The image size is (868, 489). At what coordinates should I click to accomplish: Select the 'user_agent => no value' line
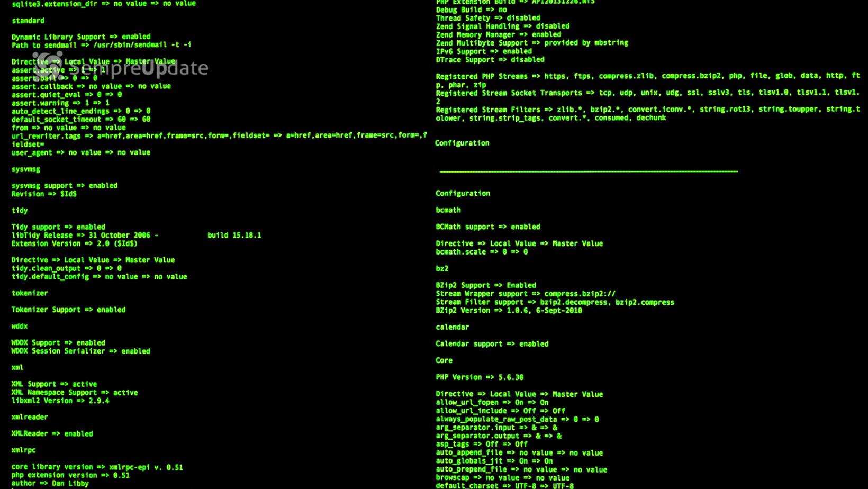[x=81, y=152]
